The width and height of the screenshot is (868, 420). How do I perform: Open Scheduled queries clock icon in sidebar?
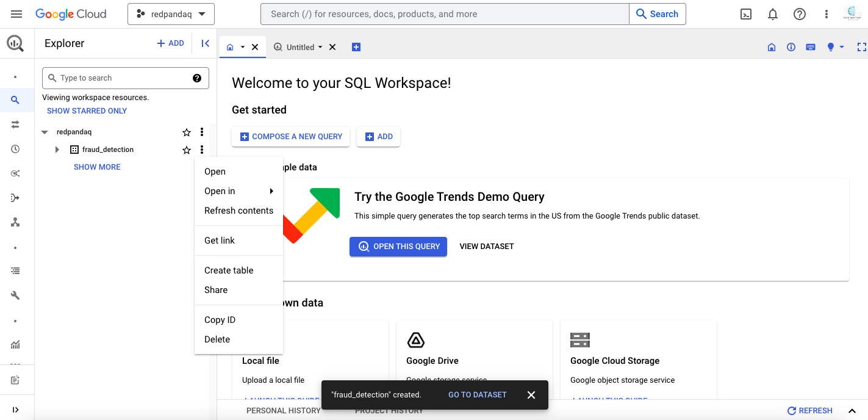[15, 149]
